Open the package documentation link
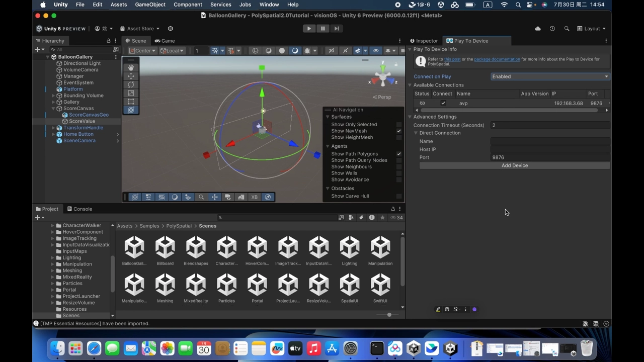 (x=497, y=59)
